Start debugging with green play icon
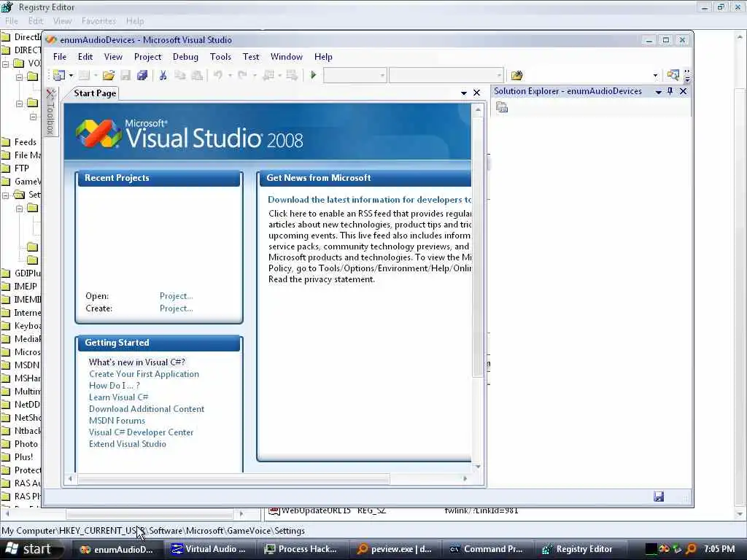This screenshot has width=747, height=560. coord(313,75)
